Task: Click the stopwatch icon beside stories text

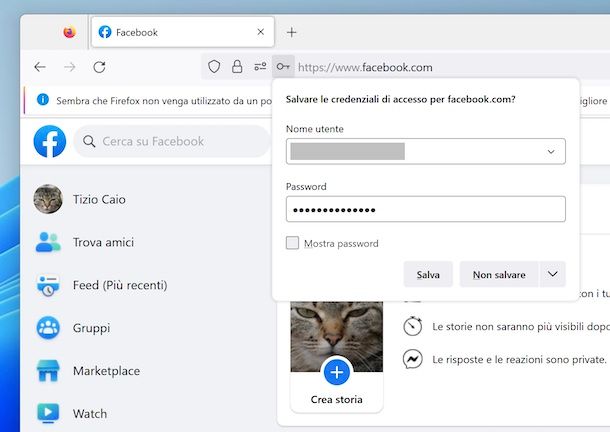Action: [x=412, y=326]
